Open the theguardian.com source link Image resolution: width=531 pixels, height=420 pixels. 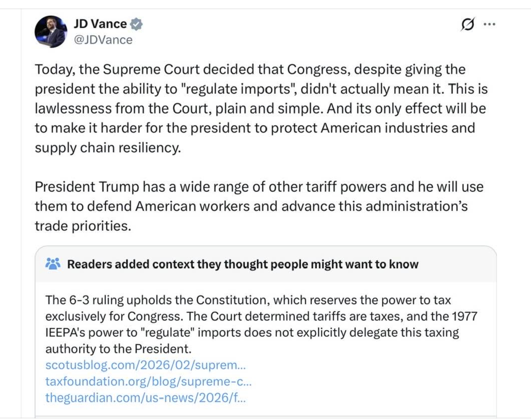[145, 397]
